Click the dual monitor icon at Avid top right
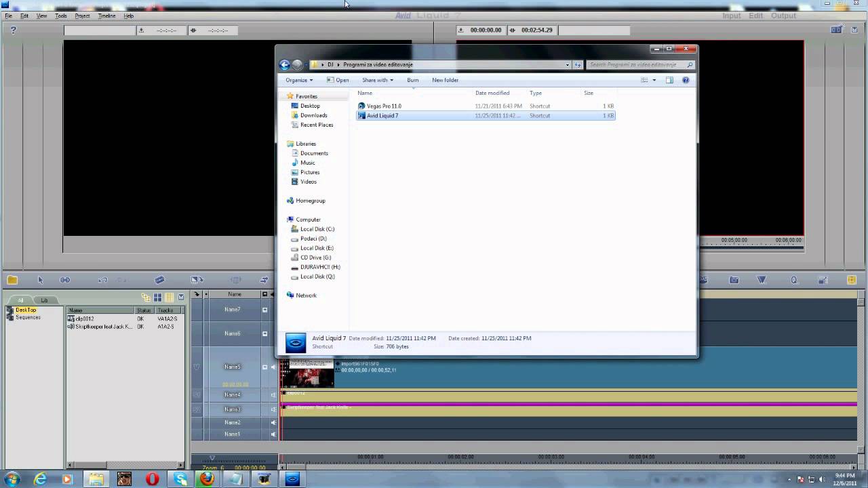The width and height of the screenshot is (868, 488). pyautogui.click(x=836, y=30)
